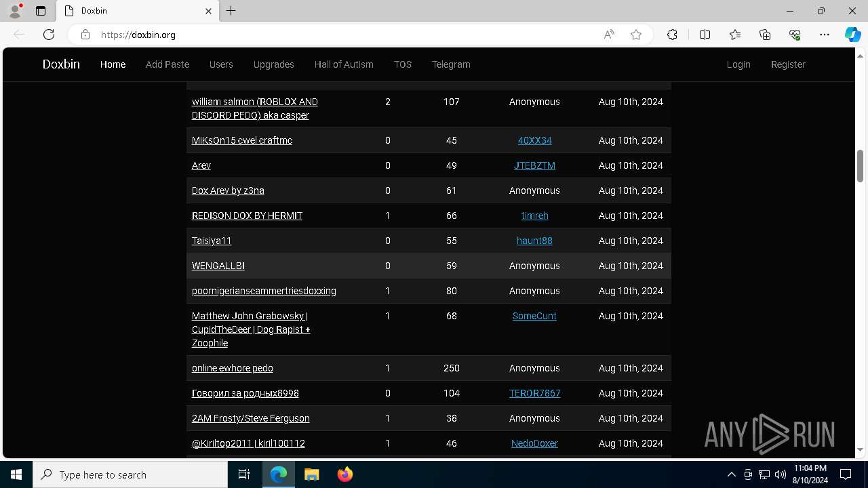Click scrollbar down arrow
The image size is (868, 488).
coord(860,449)
